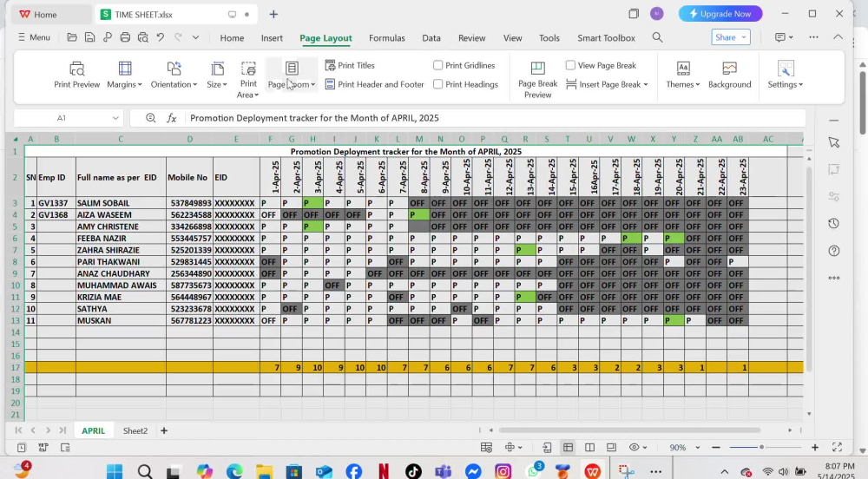Image resolution: width=868 pixels, height=479 pixels.
Task: Open the Smart Toolbox tab
Action: click(x=606, y=37)
